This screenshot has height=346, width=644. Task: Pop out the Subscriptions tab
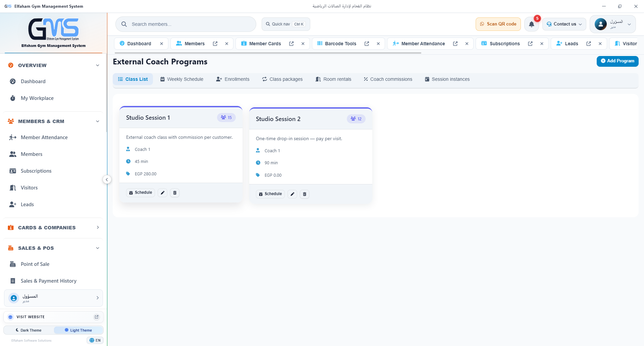(x=530, y=44)
